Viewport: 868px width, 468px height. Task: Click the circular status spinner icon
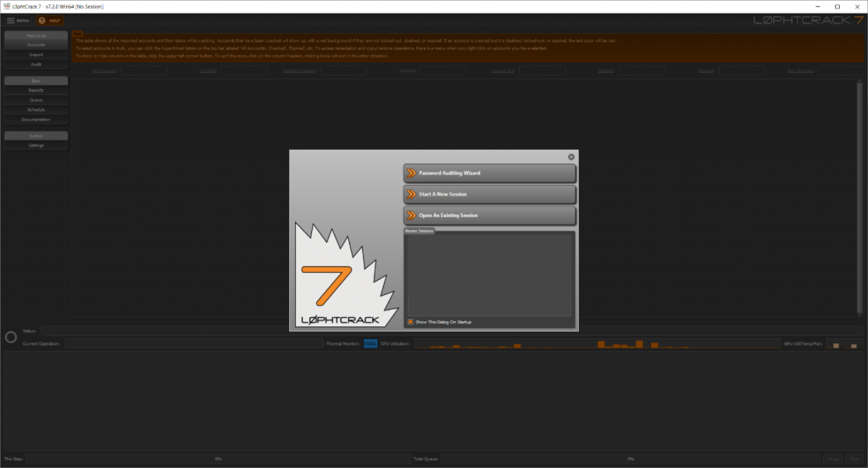click(11, 337)
